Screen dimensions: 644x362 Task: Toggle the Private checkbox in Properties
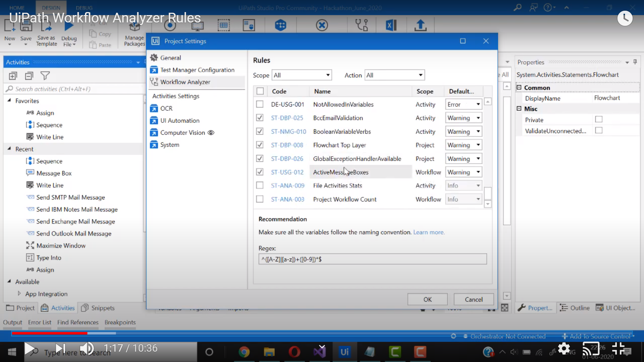599,119
